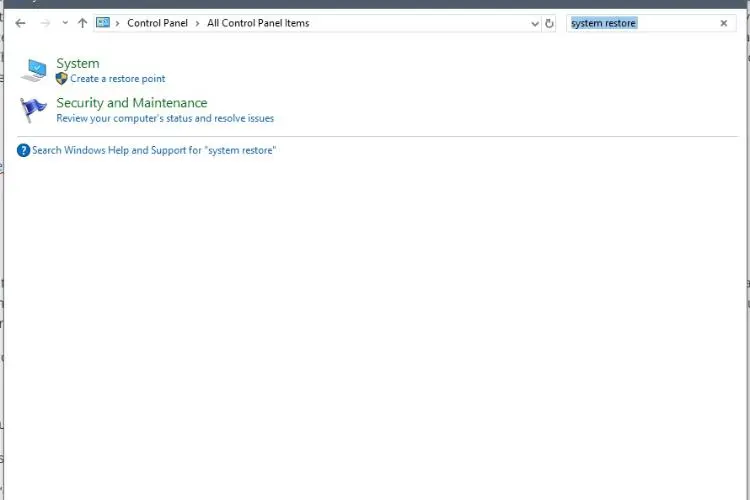Clear the search box with X
Image resolution: width=750 pixels, height=500 pixels.
724,23
